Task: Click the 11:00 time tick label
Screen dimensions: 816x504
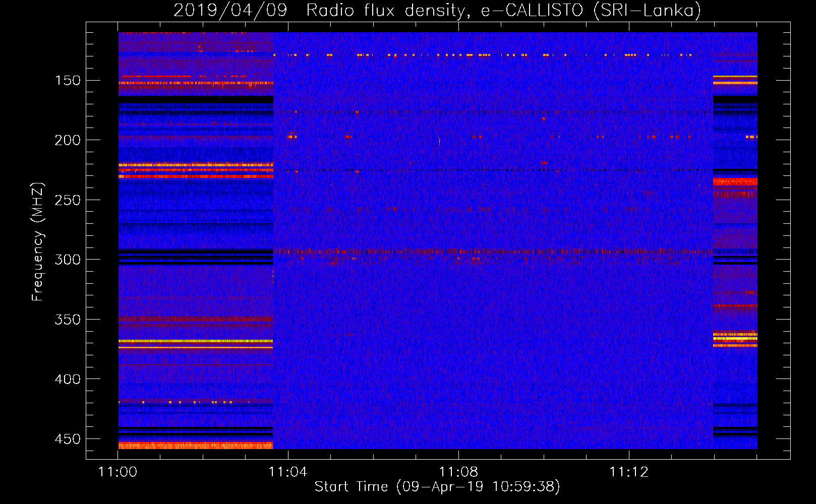Action: pyautogui.click(x=118, y=472)
